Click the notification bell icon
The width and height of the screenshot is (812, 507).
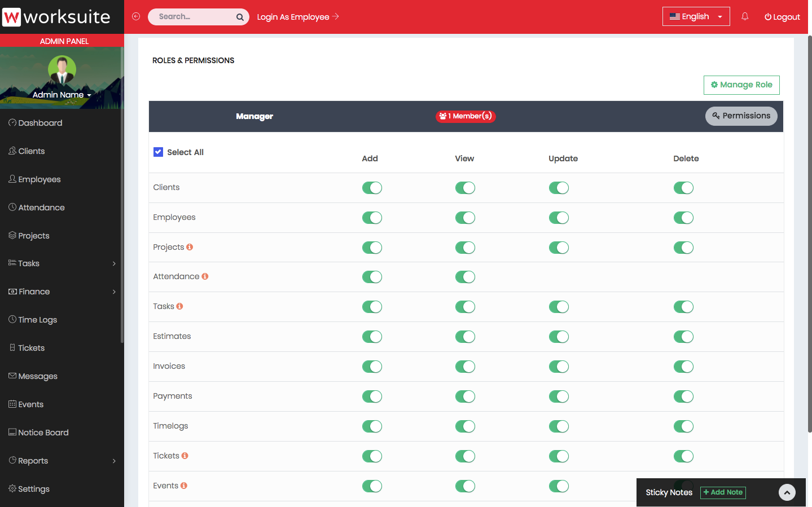click(x=745, y=16)
